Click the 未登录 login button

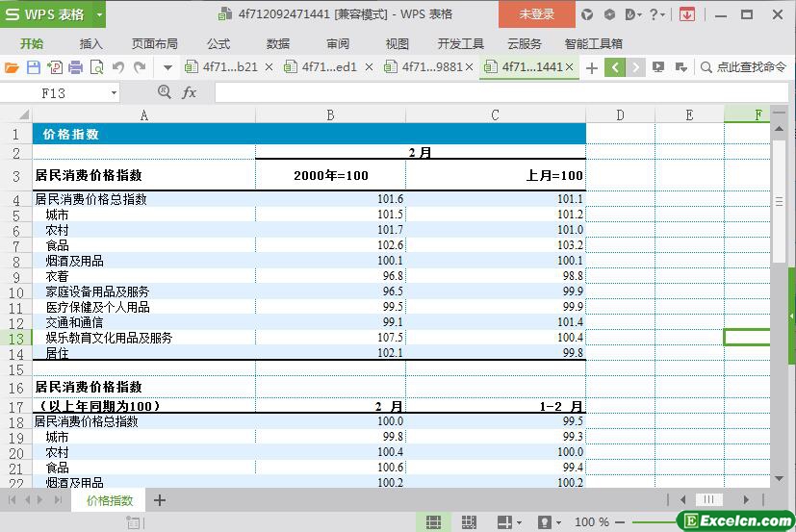tap(536, 14)
